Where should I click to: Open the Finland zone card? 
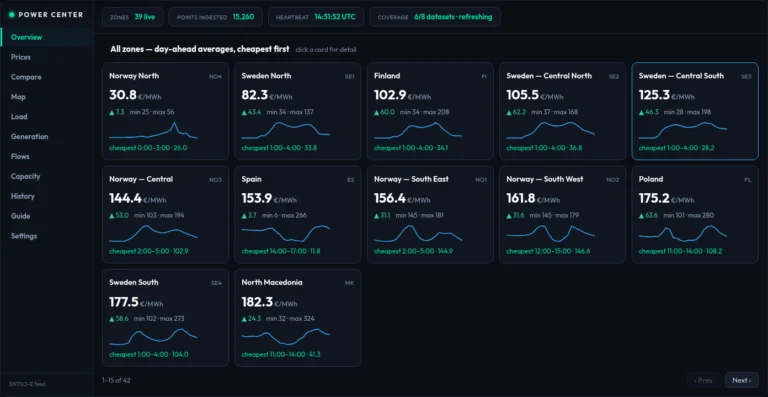[430, 111]
